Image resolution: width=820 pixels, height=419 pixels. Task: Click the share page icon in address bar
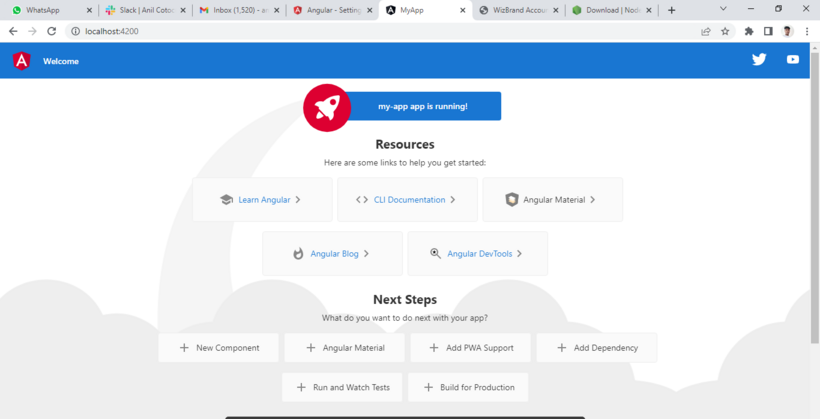pyautogui.click(x=706, y=31)
